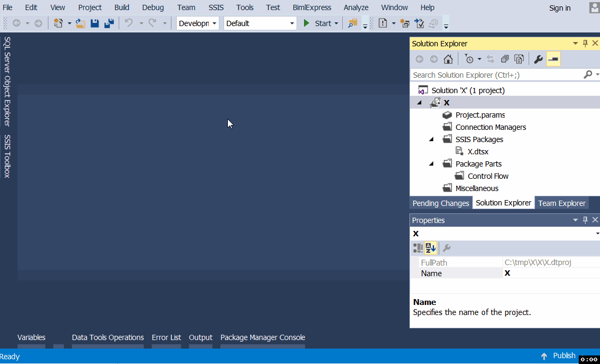Click inside the Search Solution Explorer field
600x364 pixels.
495,75
